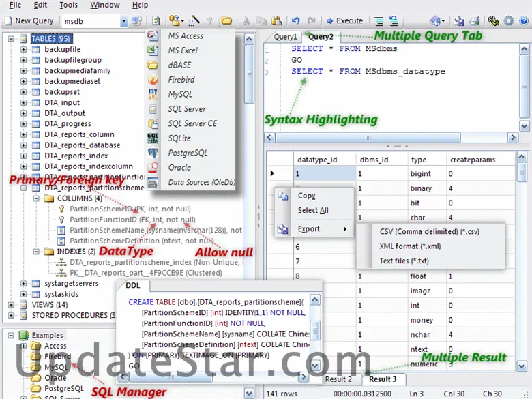Image resolution: width=532 pixels, height=399 pixels.
Task: Click the Cut scissors icon
Action: [246, 21]
